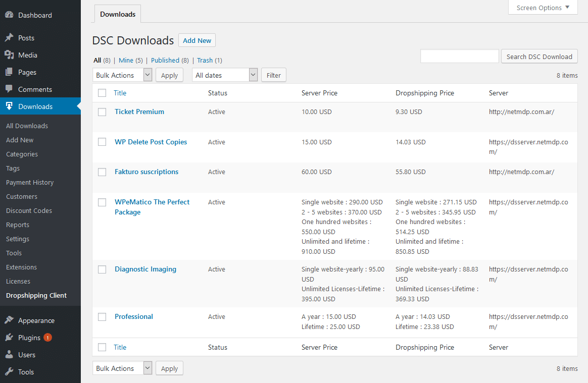Check the Ticket Premium row checkbox
Image resolution: width=588 pixels, height=383 pixels.
click(x=102, y=112)
